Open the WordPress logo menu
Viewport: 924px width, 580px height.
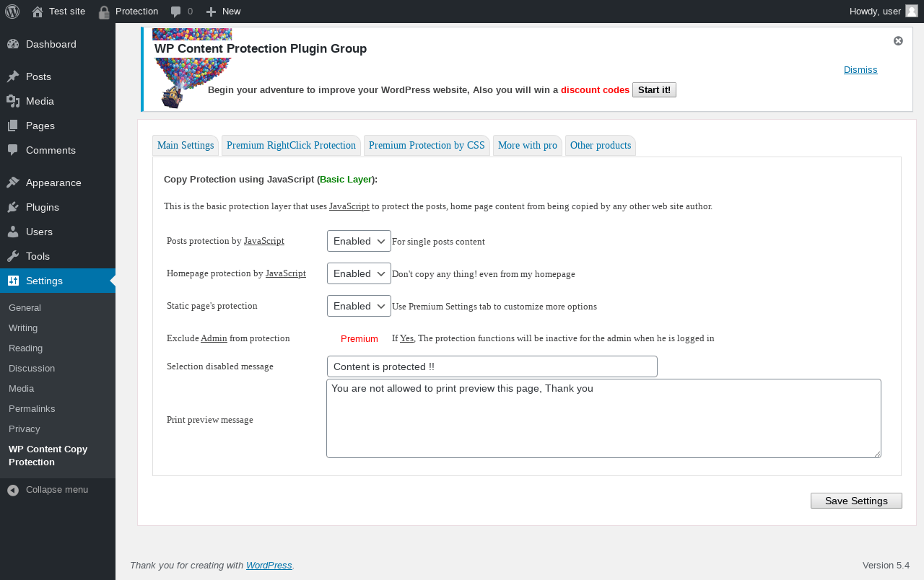(12, 12)
